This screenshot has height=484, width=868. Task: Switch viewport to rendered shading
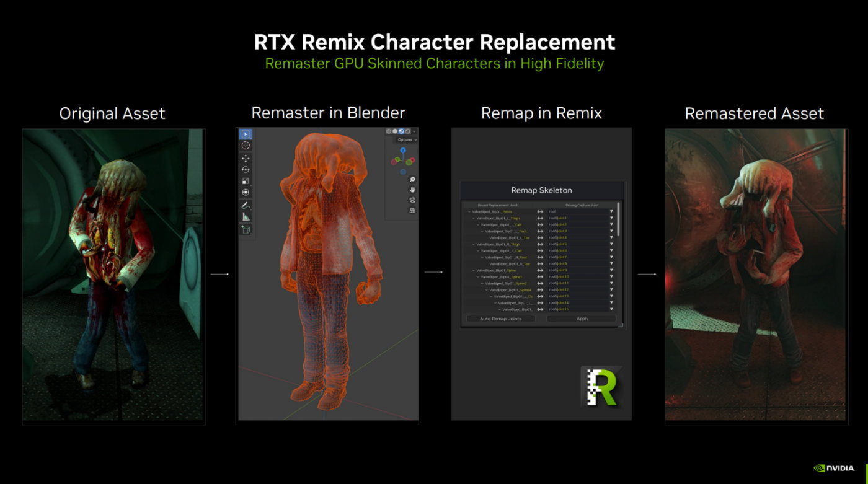(407, 131)
